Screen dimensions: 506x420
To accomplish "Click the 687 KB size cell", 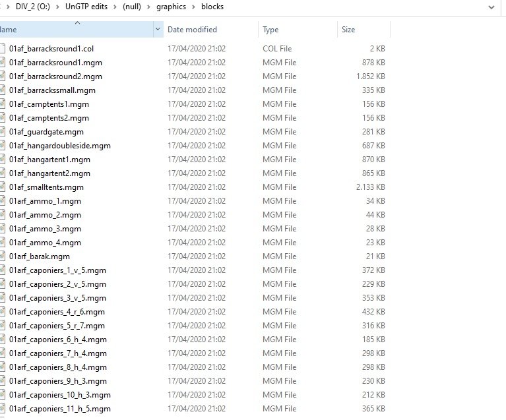I will 373,146.
